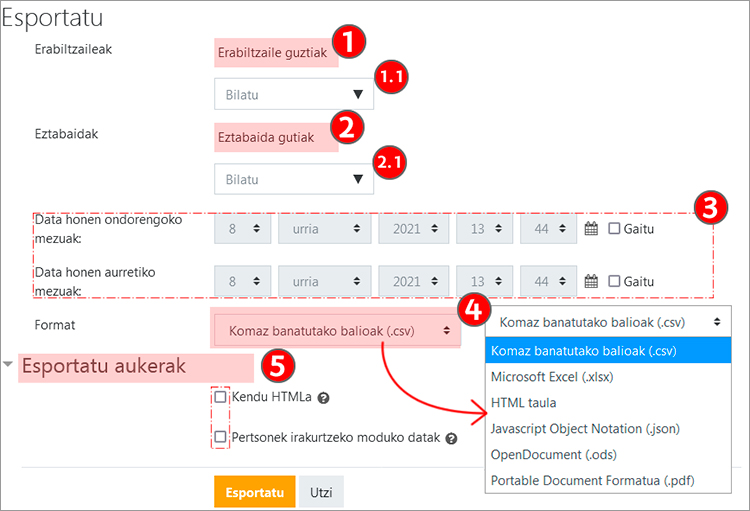
Task: Click the Utzi cancel button
Action: pos(321,493)
